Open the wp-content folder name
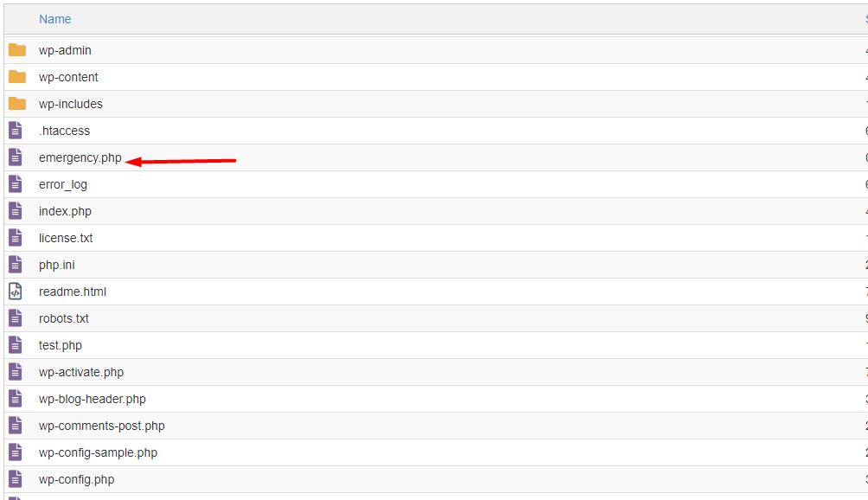Image resolution: width=868 pixels, height=500 pixels. pos(68,77)
